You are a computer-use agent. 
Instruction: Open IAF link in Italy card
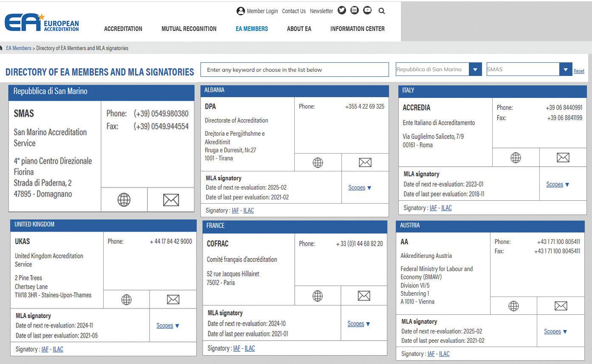pyautogui.click(x=433, y=208)
